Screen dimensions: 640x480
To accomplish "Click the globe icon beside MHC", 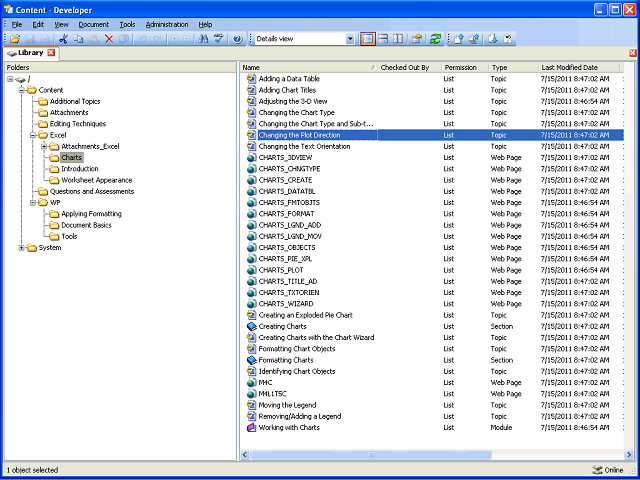I will (251, 383).
